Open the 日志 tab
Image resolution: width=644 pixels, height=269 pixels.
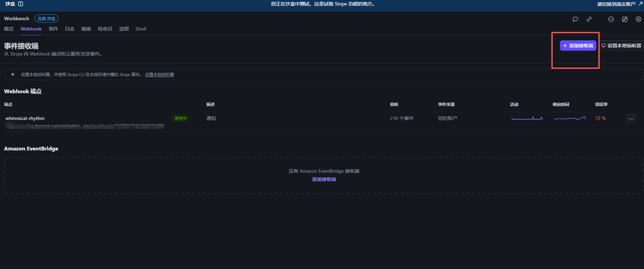(70, 29)
